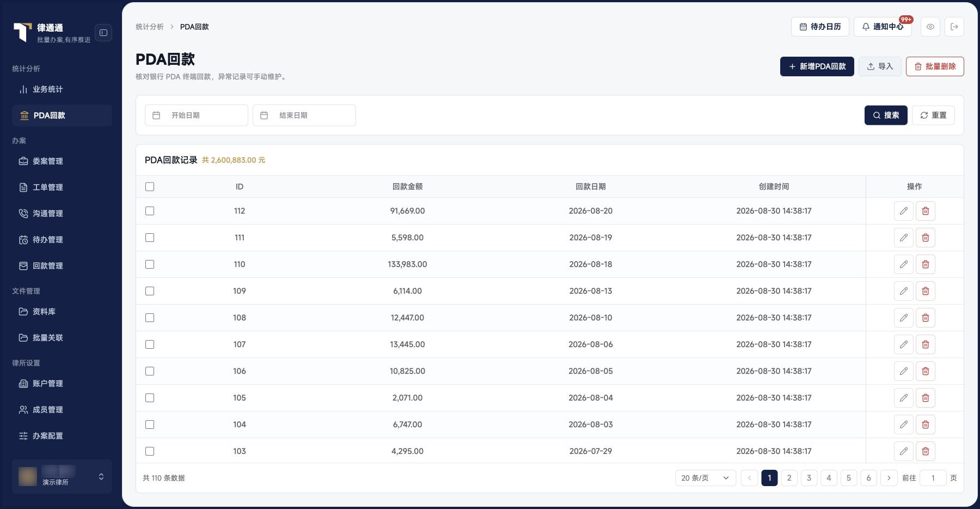This screenshot has height=509, width=980.
Task: Open the 回款管理 sidebar item
Action: point(62,266)
